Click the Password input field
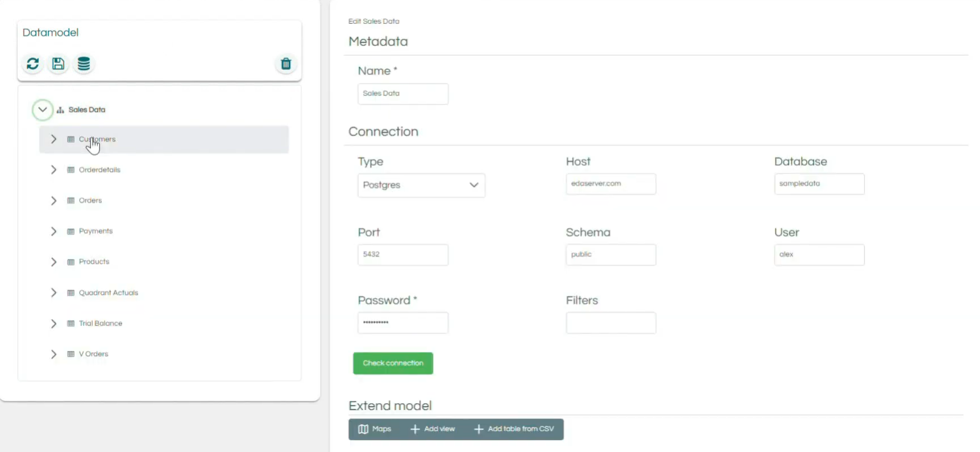This screenshot has height=452, width=980. (x=402, y=323)
